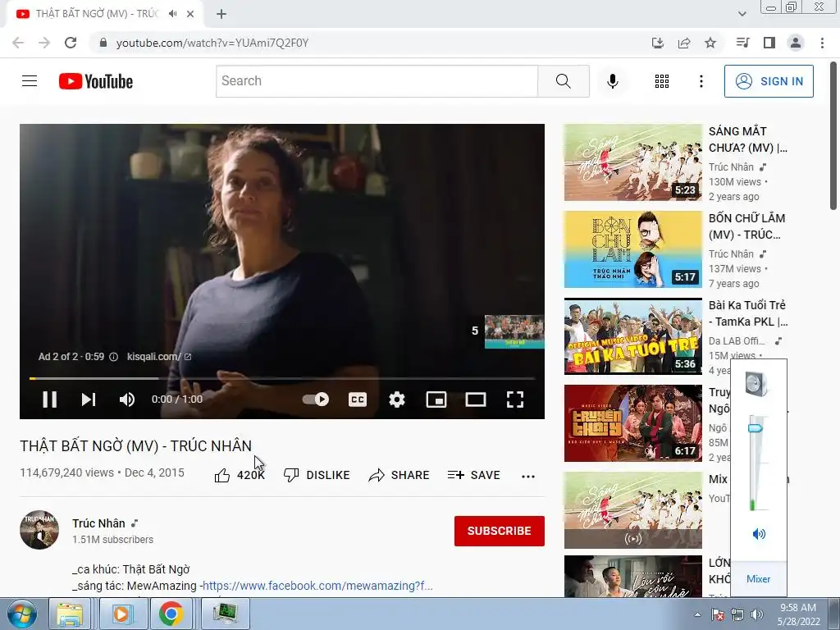Screen dimensions: 840x630
Task: Open a new tab with the plus button
Action: click(x=221, y=14)
